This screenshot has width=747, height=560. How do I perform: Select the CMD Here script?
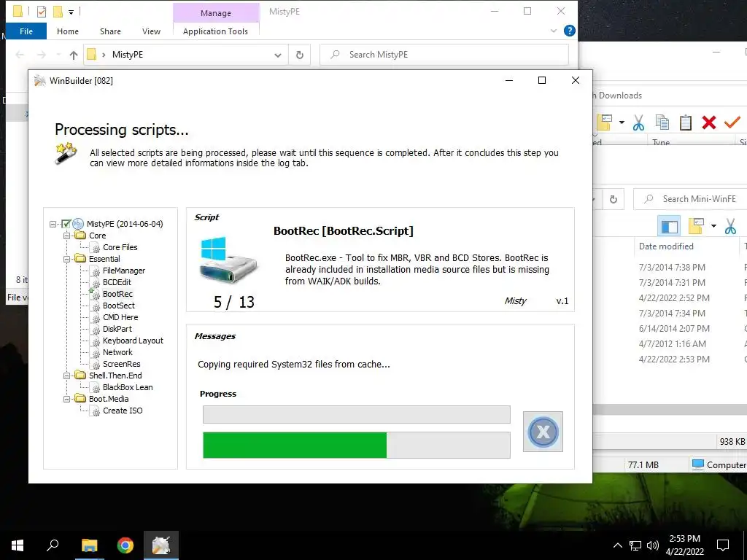(x=120, y=317)
